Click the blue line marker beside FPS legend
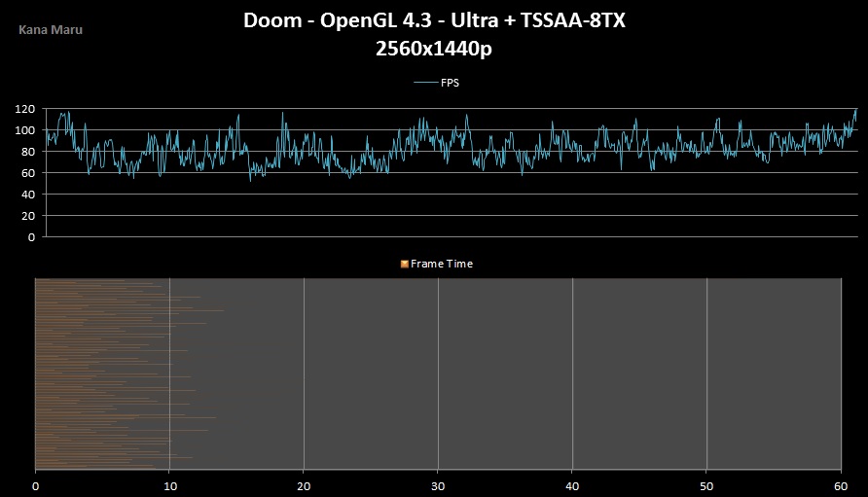The width and height of the screenshot is (868, 497). (425, 83)
